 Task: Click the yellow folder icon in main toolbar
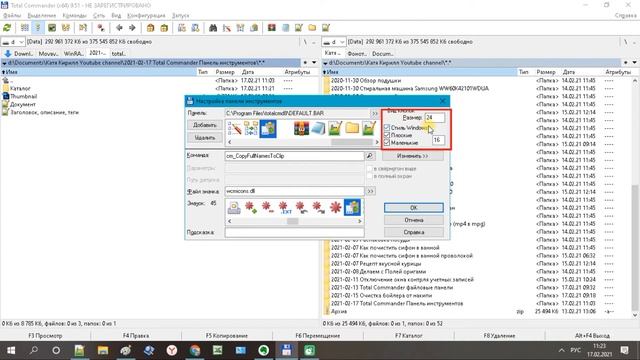click(x=312, y=28)
